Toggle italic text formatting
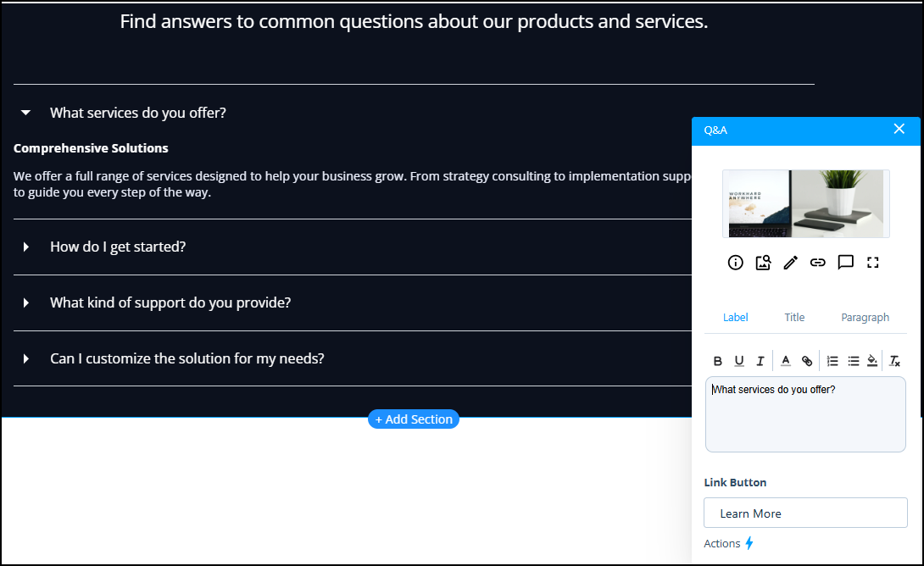The width and height of the screenshot is (924, 566). [760, 361]
